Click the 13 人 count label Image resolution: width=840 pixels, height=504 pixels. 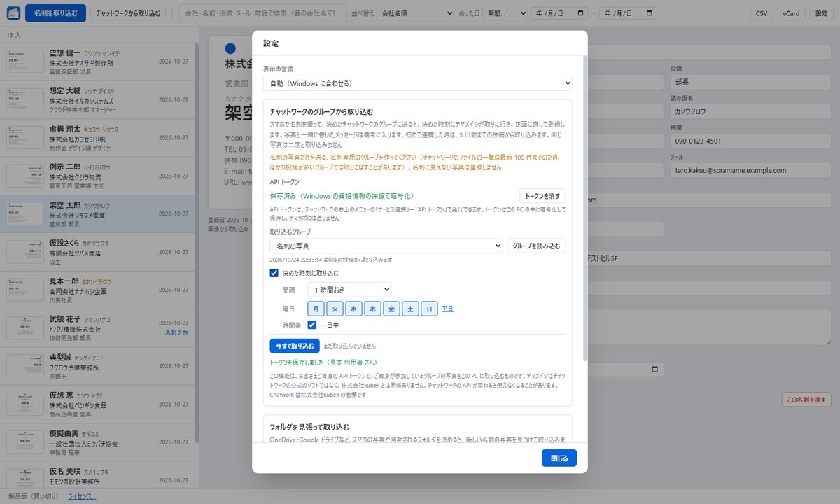click(14, 35)
